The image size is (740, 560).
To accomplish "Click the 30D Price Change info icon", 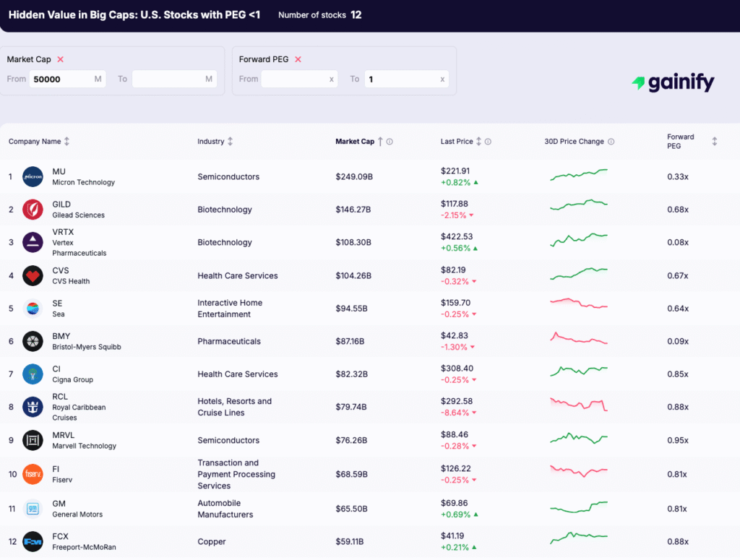I will click(611, 142).
